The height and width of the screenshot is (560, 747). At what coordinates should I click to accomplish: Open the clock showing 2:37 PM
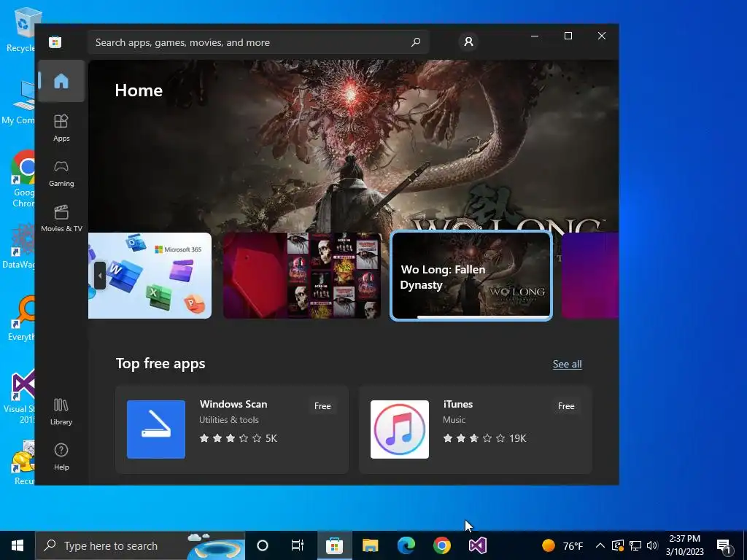pyautogui.click(x=684, y=545)
